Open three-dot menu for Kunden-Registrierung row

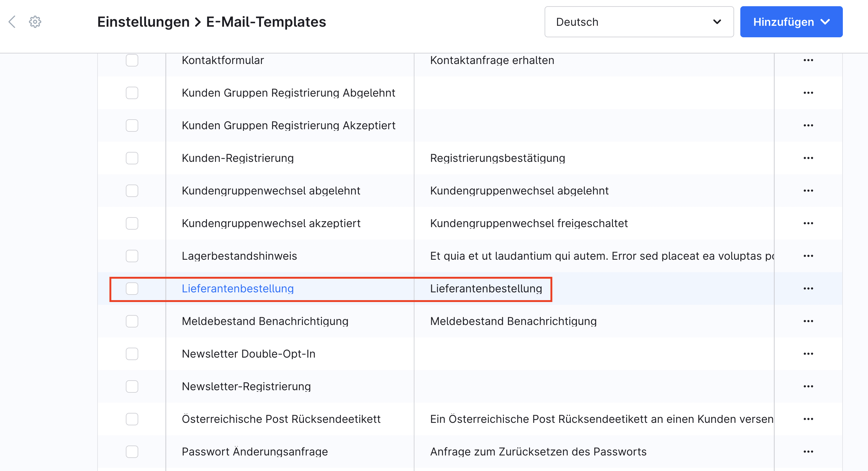coord(808,158)
